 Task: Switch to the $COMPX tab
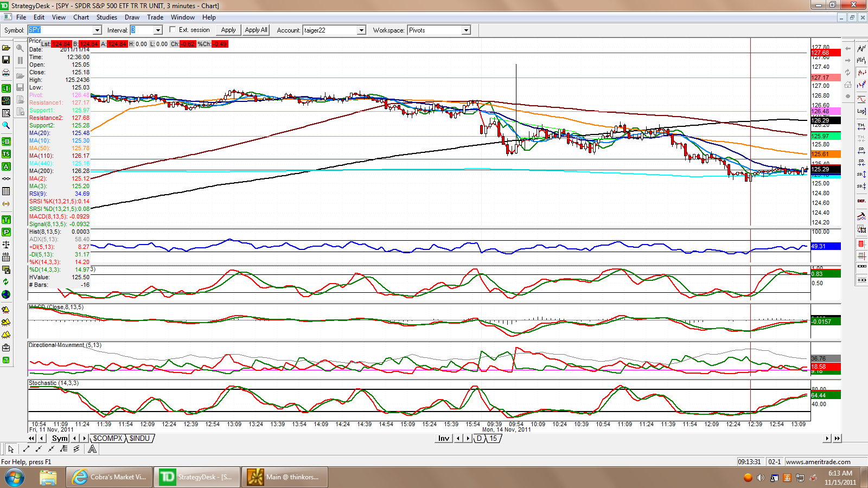point(107,438)
